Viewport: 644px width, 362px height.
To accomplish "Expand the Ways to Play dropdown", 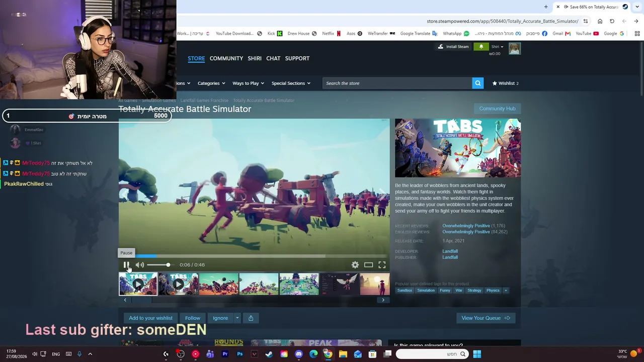I will [249, 83].
